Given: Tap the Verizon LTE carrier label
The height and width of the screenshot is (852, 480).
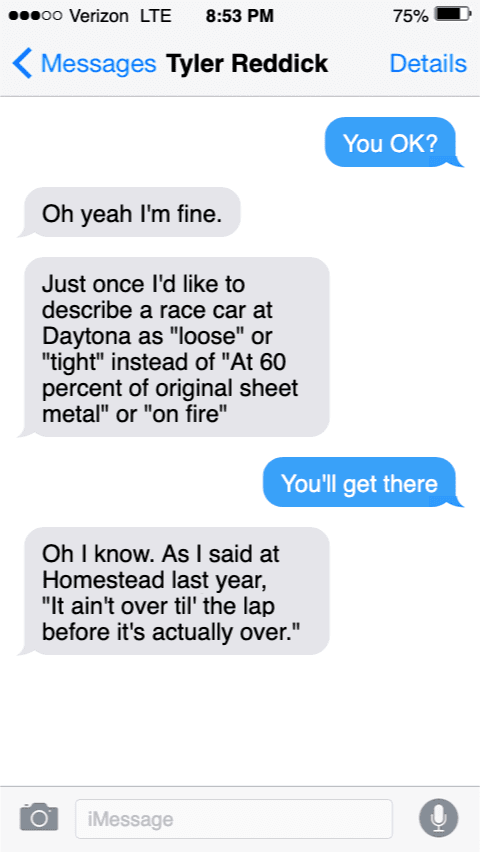Looking at the screenshot, I should 121,16.
